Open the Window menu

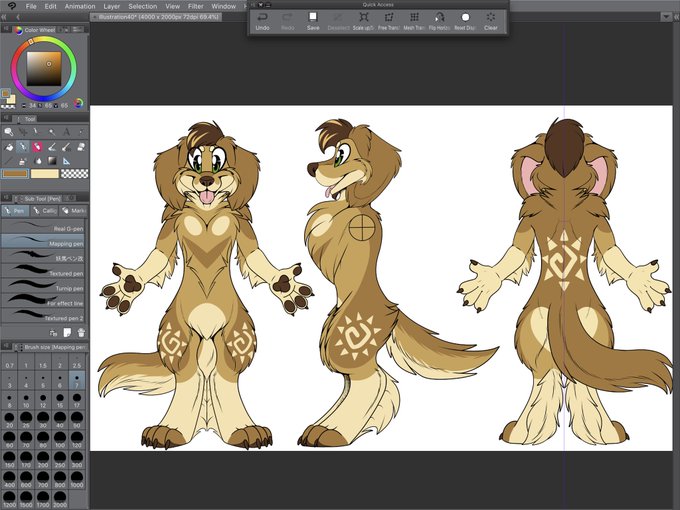click(223, 6)
